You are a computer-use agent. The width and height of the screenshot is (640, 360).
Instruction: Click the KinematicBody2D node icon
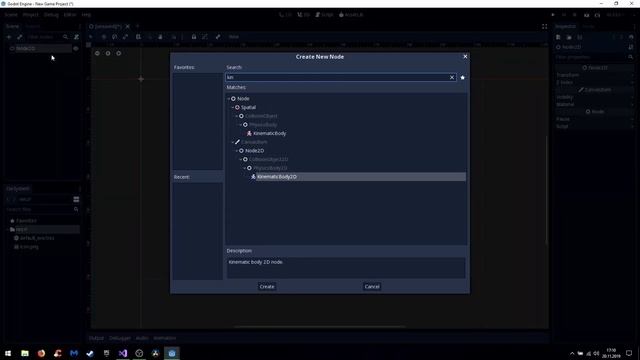coord(253,177)
